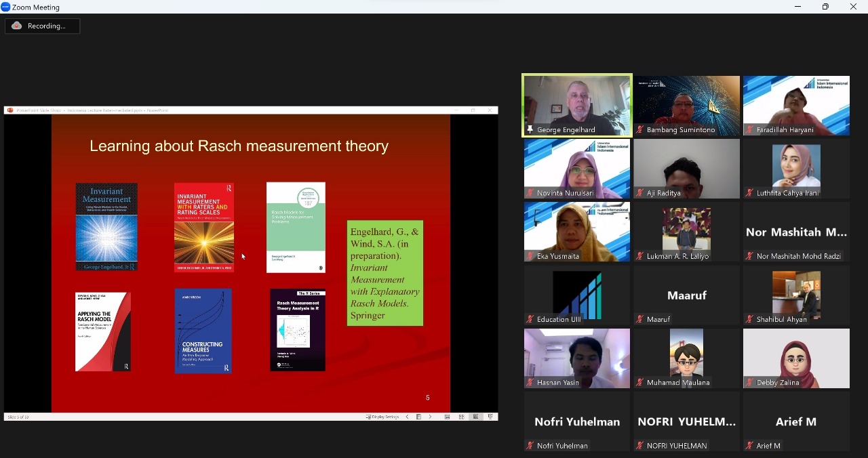Image resolution: width=868 pixels, height=458 pixels.
Task: Click muted mic icon of Lukman A. R. Laliyo
Action: pyautogui.click(x=639, y=256)
